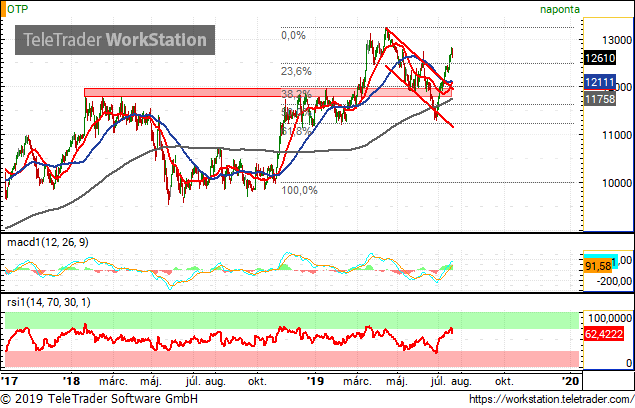635x408 pixels.
Task: Click the red horizontal resistance zone rectangle
Action: tap(268, 92)
